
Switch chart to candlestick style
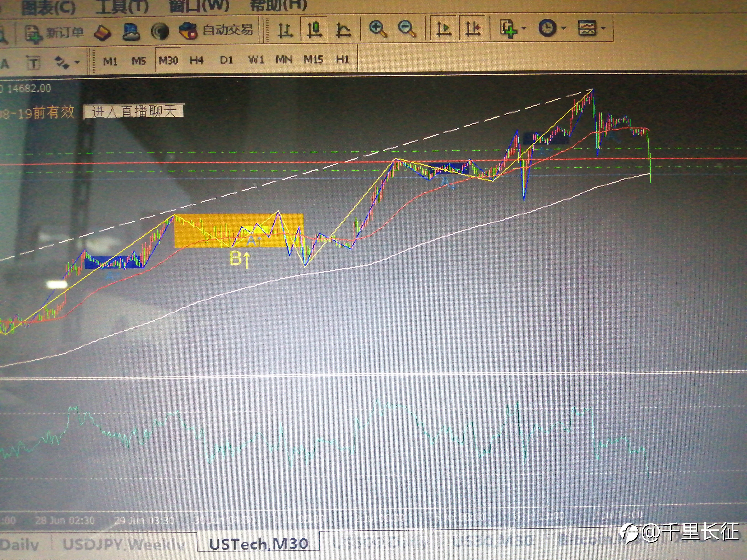(x=314, y=29)
